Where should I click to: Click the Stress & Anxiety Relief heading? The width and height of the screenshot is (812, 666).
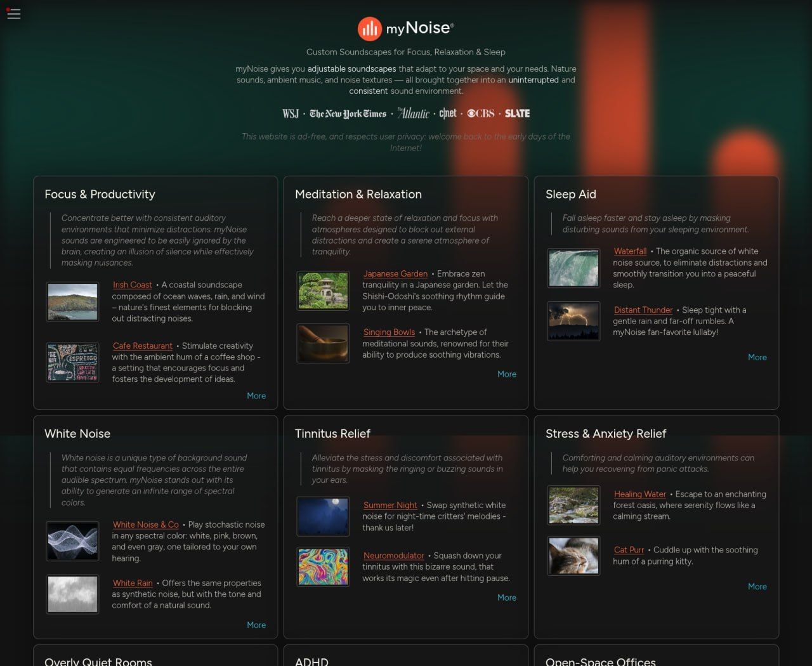[x=606, y=434]
